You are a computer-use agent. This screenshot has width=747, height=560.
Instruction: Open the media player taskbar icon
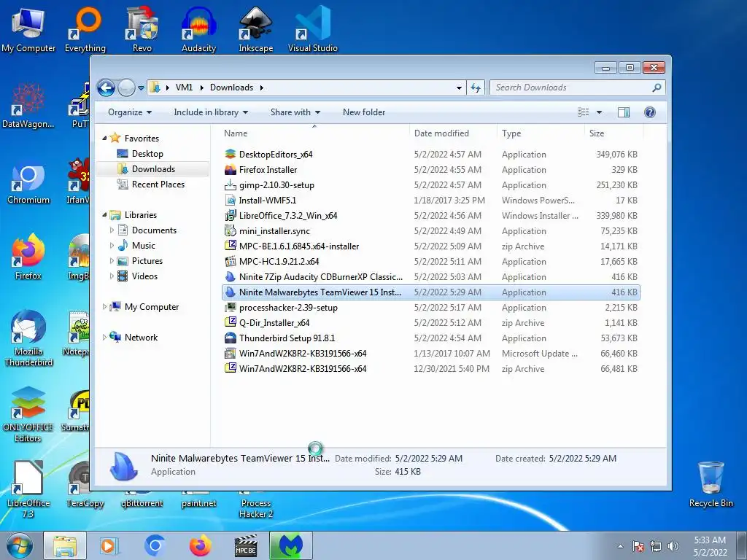109,545
